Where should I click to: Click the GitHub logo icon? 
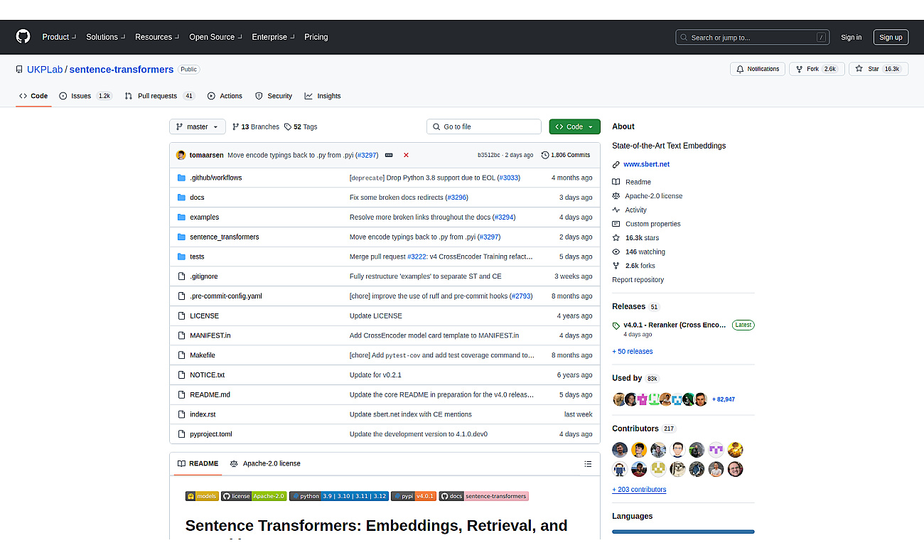(23, 37)
